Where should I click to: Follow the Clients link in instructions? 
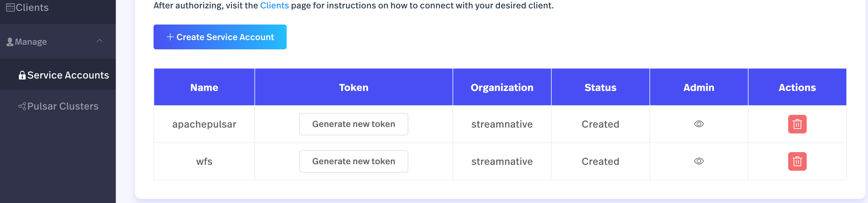[x=274, y=5]
